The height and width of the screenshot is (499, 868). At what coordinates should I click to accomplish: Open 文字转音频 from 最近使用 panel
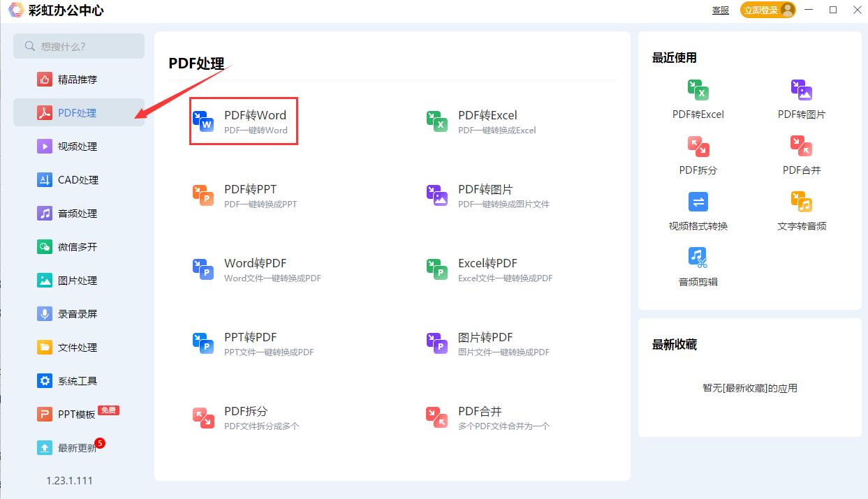point(801,209)
